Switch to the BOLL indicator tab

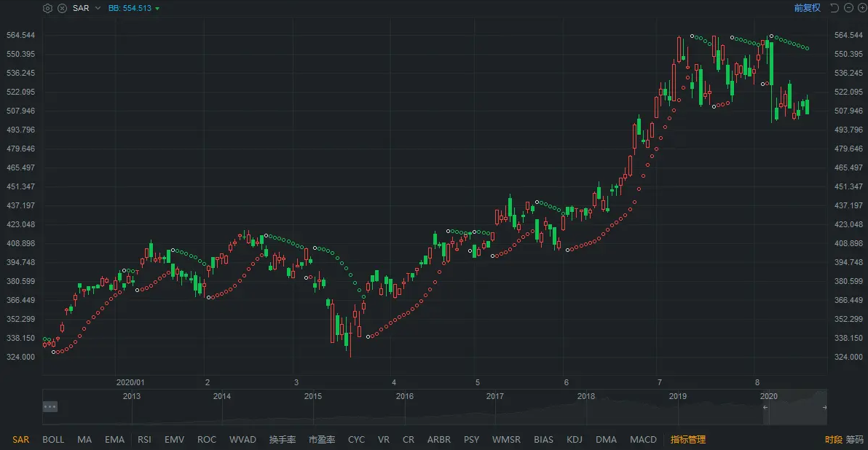(x=53, y=440)
